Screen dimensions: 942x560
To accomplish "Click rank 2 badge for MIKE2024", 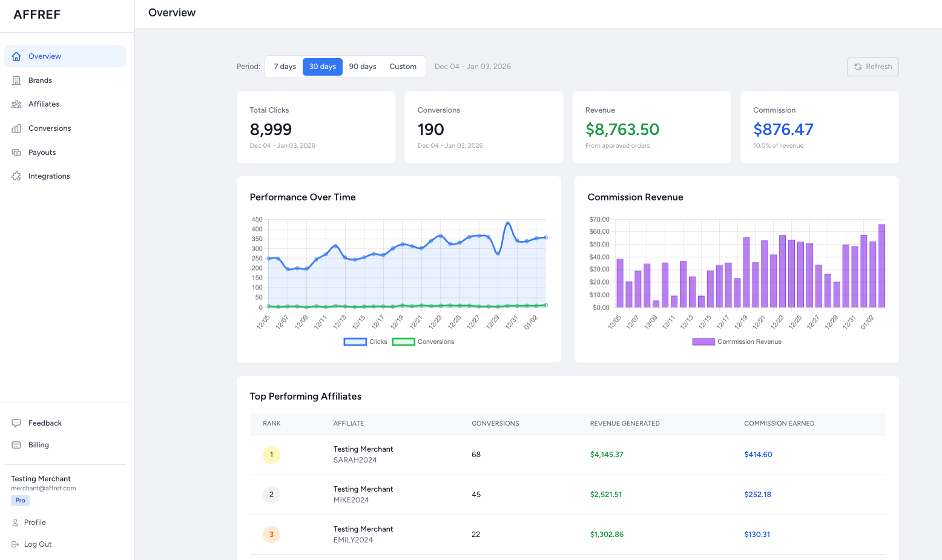I will tap(271, 495).
